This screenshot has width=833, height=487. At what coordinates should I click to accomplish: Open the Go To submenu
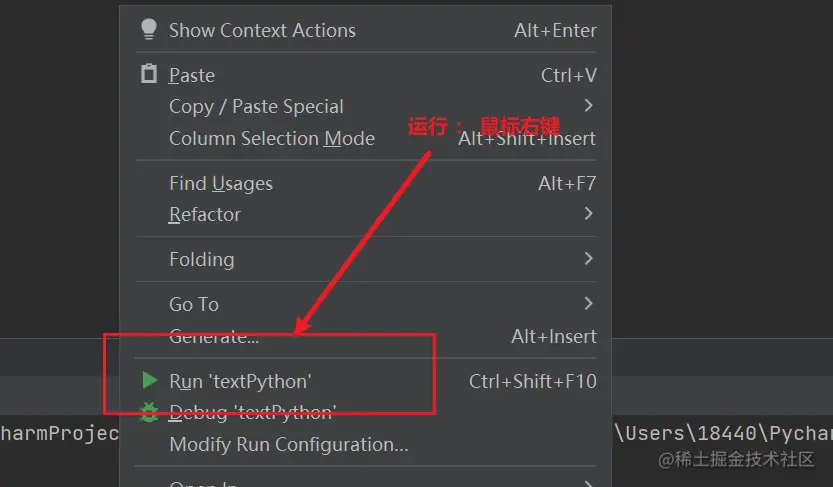pos(194,304)
